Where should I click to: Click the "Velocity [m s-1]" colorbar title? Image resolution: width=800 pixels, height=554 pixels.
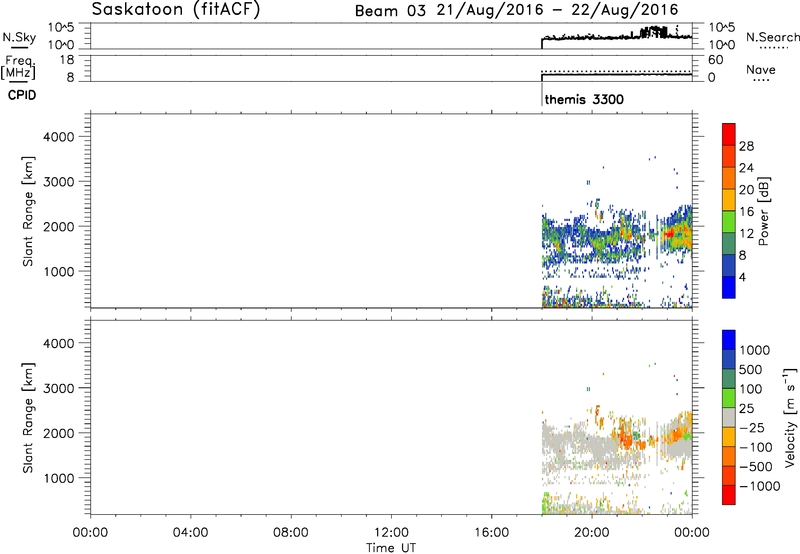point(790,417)
